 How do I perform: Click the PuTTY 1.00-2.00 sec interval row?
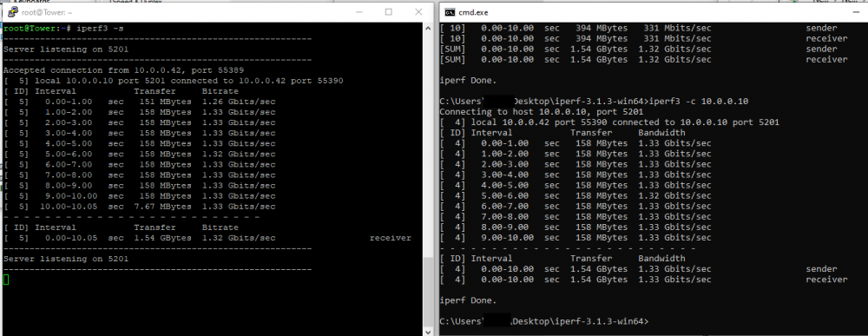pyautogui.click(x=140, y=112)
